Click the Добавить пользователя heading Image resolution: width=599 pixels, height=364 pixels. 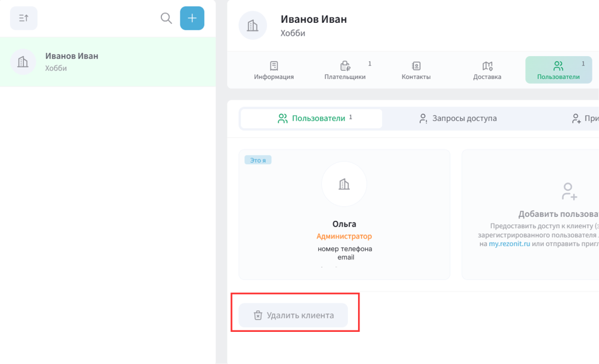pos(559,214)
